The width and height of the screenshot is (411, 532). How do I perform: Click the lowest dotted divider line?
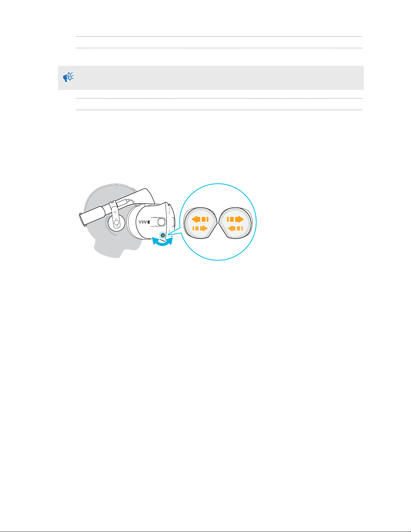(x=219, y=110)
